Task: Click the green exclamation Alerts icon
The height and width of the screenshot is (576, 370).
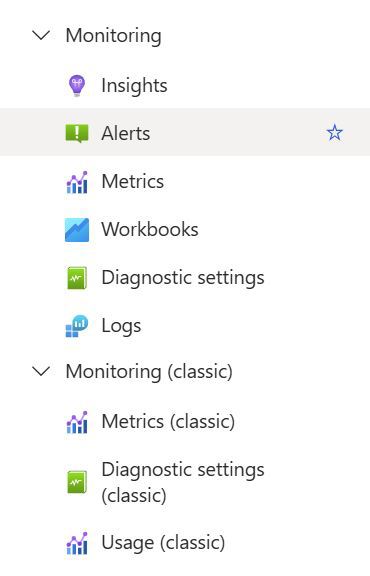Action: pos(77,133)
